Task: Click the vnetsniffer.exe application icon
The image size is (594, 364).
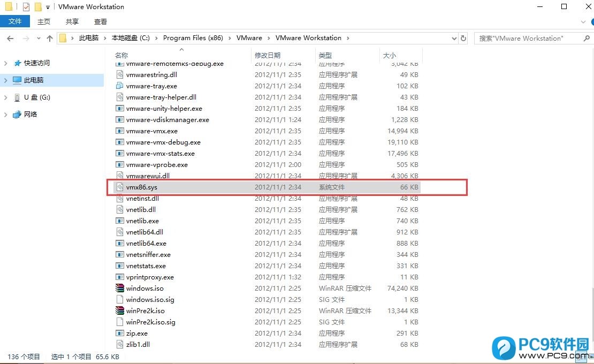Action: pyautogui.click(x=120, y=255)
